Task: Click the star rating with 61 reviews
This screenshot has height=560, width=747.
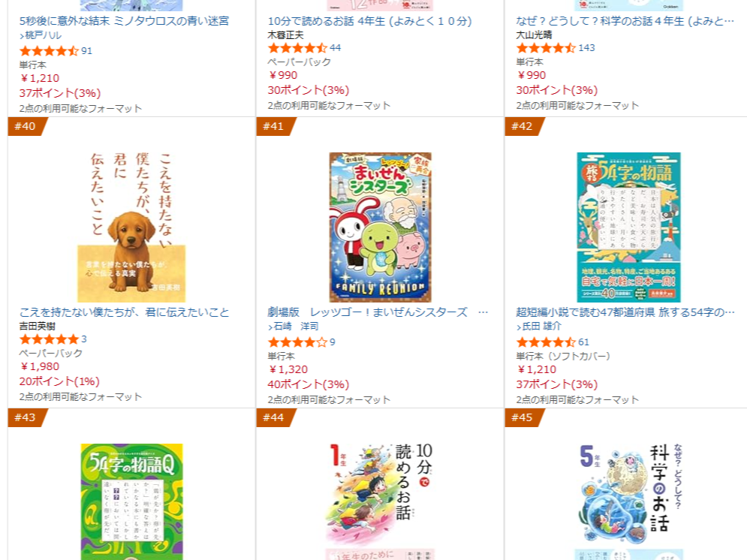Action: [547, 342]
